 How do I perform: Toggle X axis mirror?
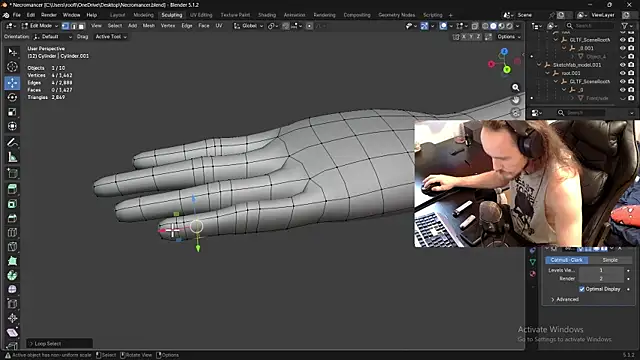pyautogui.click(x=463, y=37)
